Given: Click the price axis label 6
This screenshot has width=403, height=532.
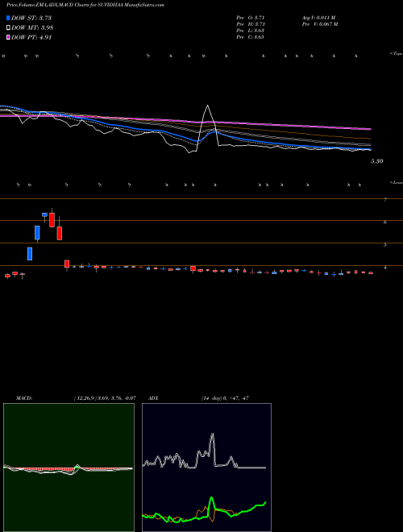Looking at the screenshot, I should (385, 222).
